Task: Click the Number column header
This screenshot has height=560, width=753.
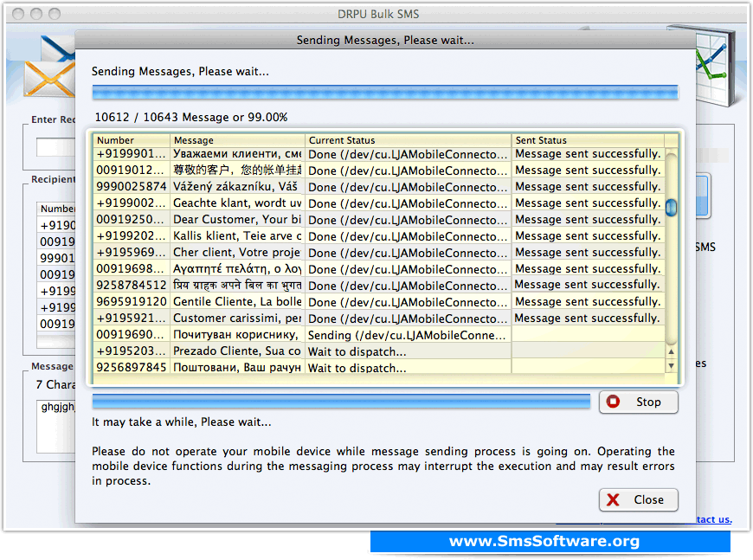Action: click(x=131, y=140)
